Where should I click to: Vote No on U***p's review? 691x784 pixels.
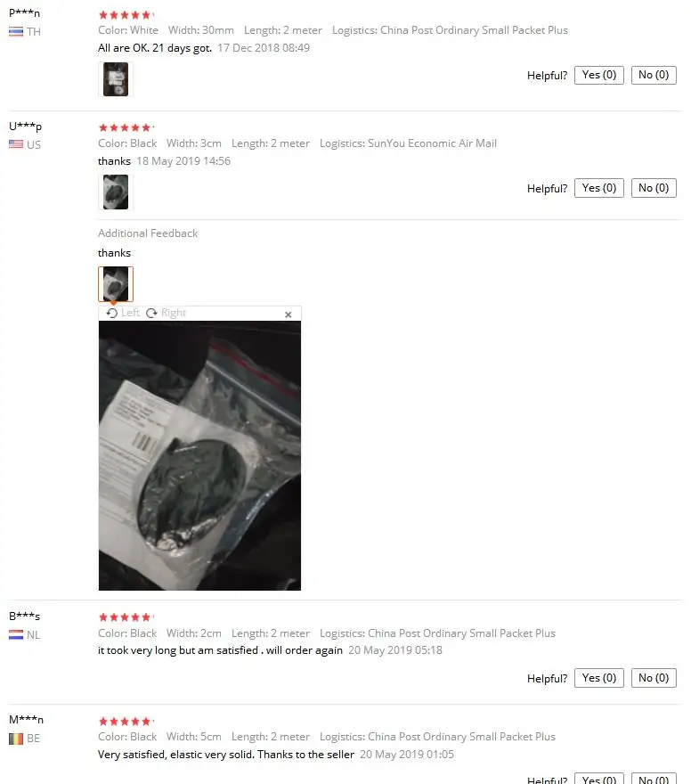[654, 188]
